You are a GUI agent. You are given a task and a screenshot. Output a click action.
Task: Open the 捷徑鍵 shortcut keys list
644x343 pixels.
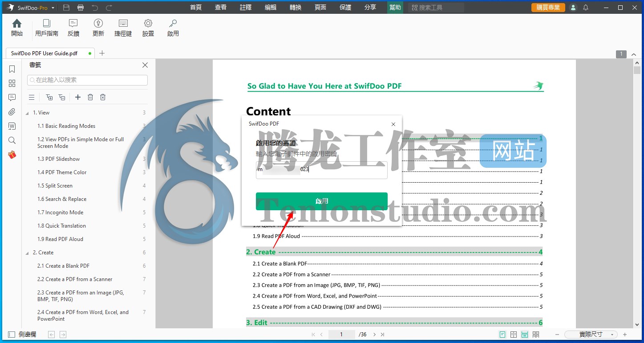[x=123, y=28]
